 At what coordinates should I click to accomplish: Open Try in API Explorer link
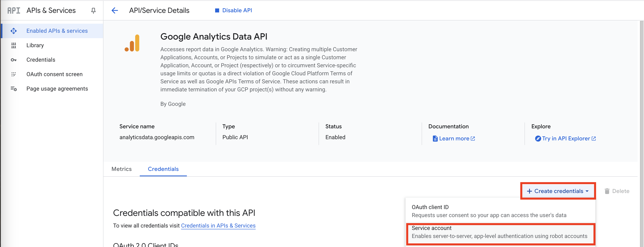pos(565,139)
